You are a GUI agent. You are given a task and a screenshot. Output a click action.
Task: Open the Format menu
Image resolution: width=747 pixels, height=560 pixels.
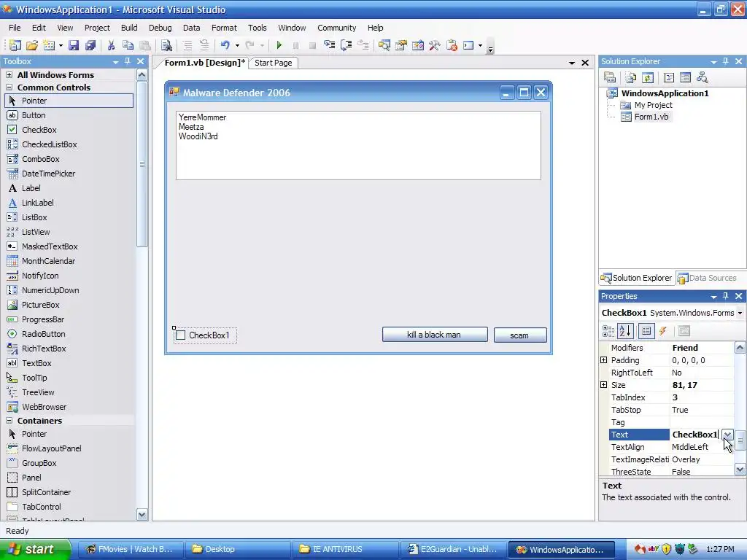coord(224,28)
